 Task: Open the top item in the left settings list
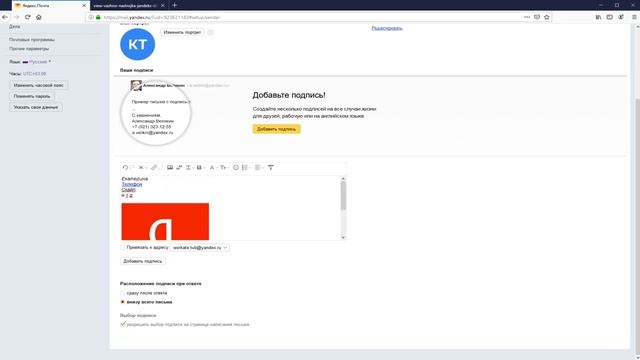(15, 27)
